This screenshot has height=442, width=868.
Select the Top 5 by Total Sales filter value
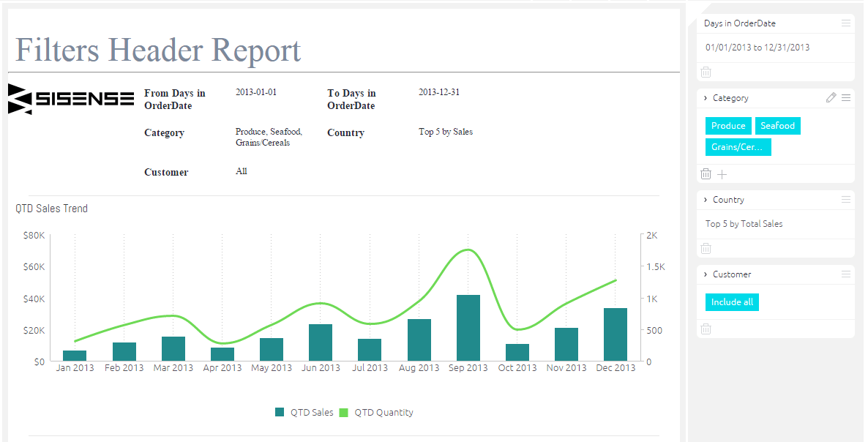(744, 224)
